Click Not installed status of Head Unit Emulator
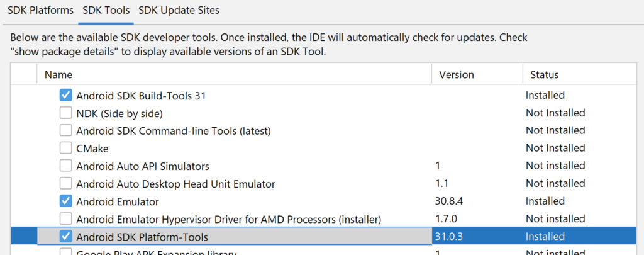Screen dimensions: 644x255 coord(555,183)
